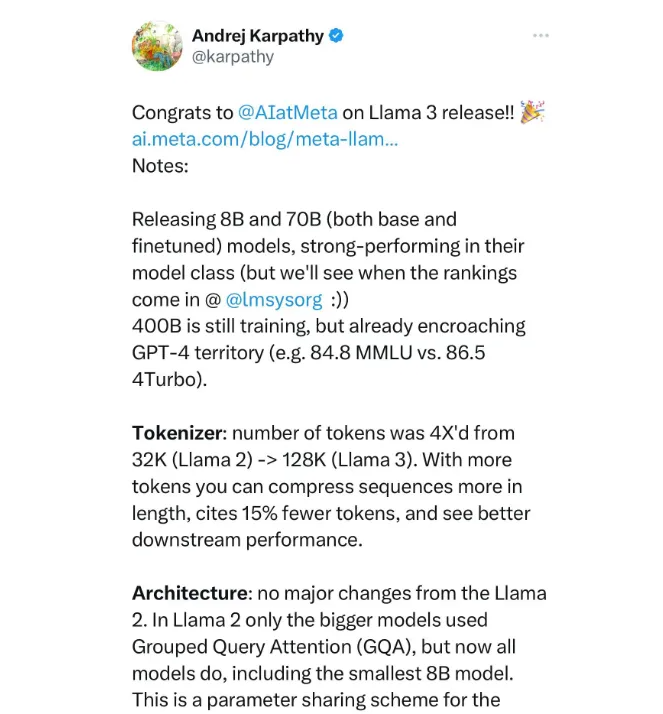
Task: Click the "Notes:" text line
Action: click(160, 166)
